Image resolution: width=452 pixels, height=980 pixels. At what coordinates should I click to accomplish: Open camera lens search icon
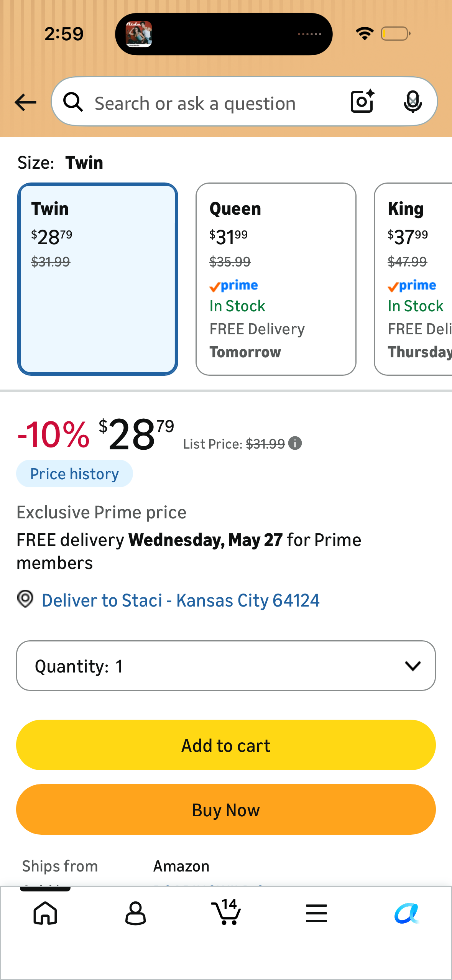362,102
